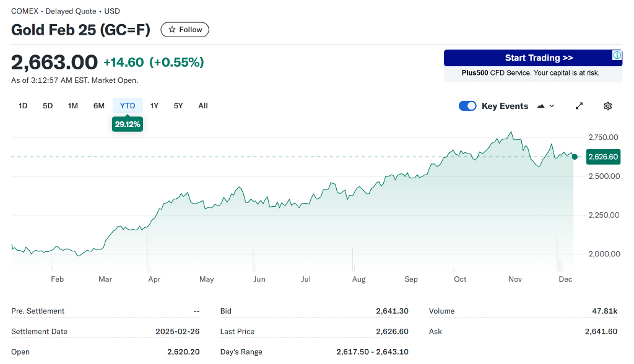Switch to 1Y chart range
Screen dimensions: 634x364
155,106
